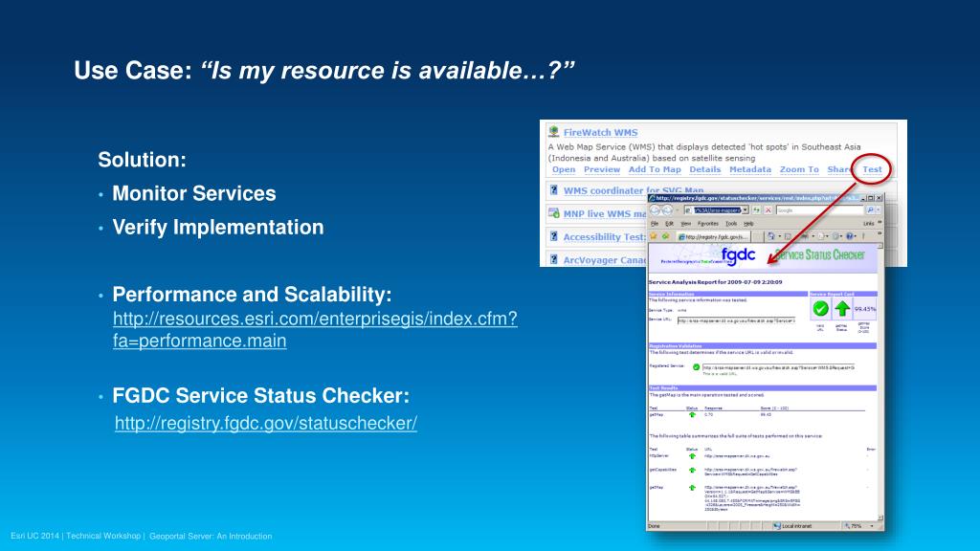Image resolution: width=980 pixels, height=551 pixels.
Task: Click the Home toolbar icon in browser
Action: point(771,236)
